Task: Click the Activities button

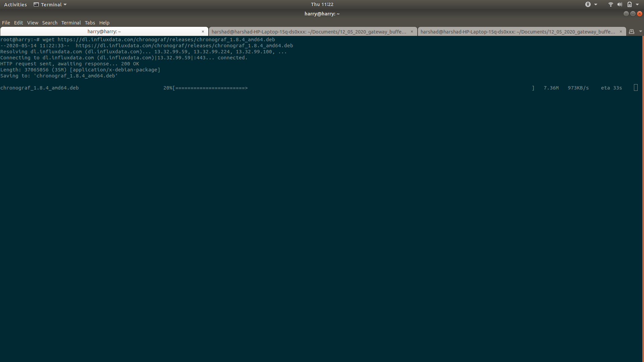Action: [x=15, y=4]
